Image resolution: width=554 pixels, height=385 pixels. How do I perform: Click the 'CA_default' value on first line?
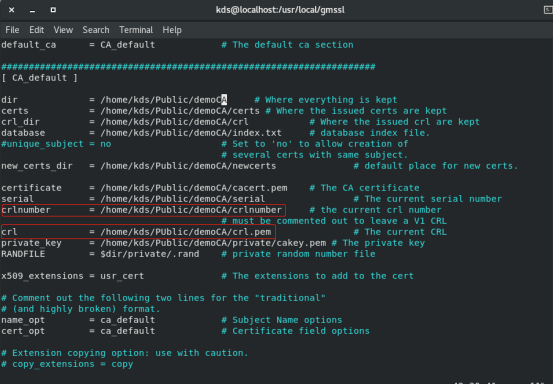tap(128, 45)
